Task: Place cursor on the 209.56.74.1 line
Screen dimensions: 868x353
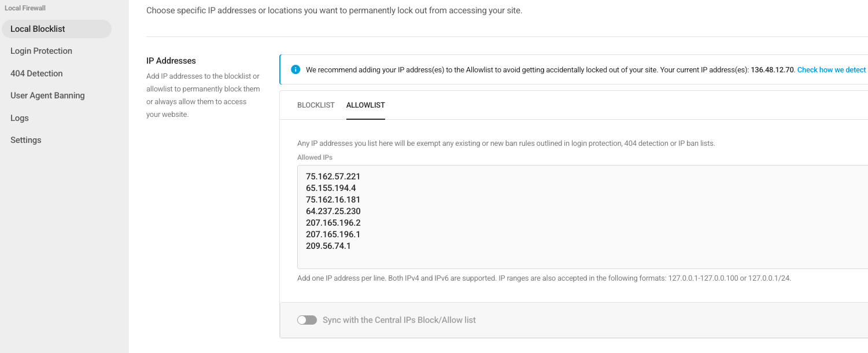Action: [328, 246]
